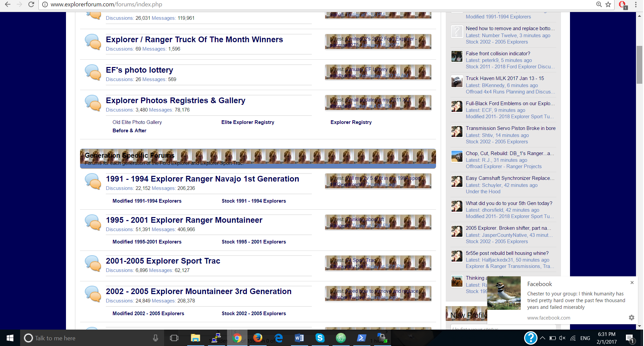Dismiss the Facebook notification popup
644x346 pixels.
coord(632,282)
